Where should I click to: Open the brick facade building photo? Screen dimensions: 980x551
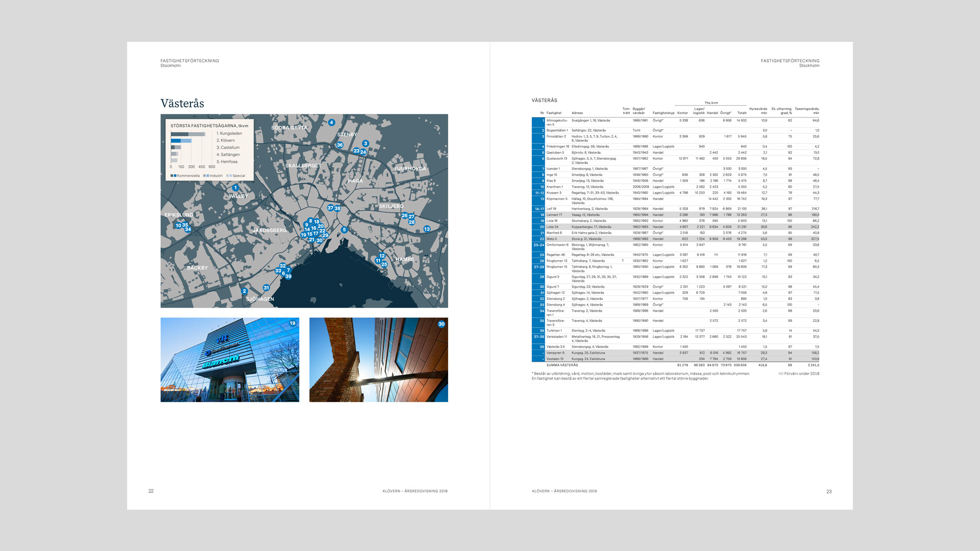(x=379, y=360)
